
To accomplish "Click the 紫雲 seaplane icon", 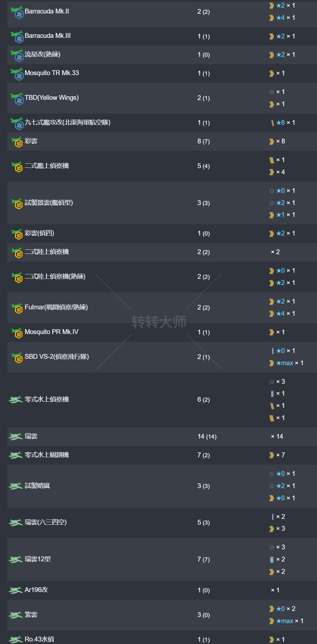I will pyautogui.click(x=15, y=615).
